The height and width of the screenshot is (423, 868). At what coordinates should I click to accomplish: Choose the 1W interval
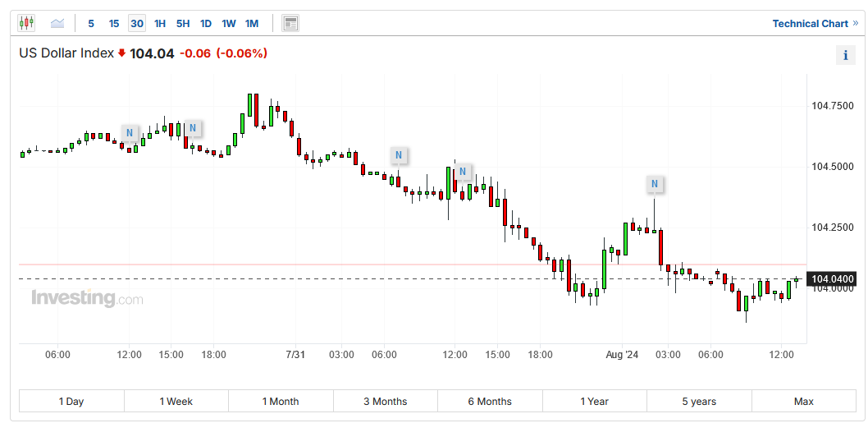pyautogui.click(x=229, y=24)
